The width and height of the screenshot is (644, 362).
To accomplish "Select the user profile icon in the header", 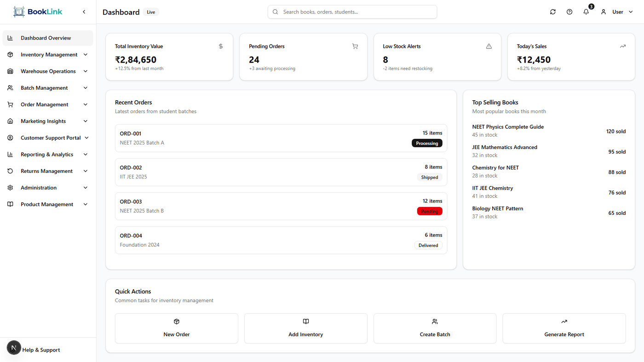I will 603,11.
